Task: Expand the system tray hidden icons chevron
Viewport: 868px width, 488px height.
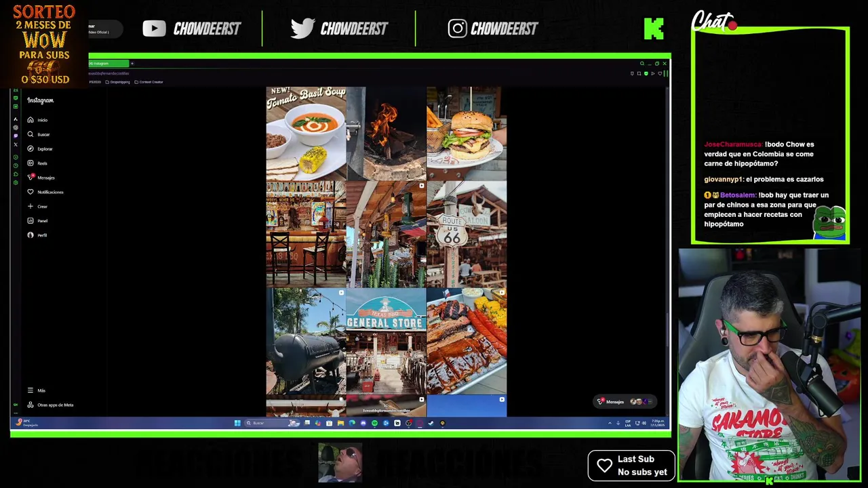Action: tap(609, 423)
